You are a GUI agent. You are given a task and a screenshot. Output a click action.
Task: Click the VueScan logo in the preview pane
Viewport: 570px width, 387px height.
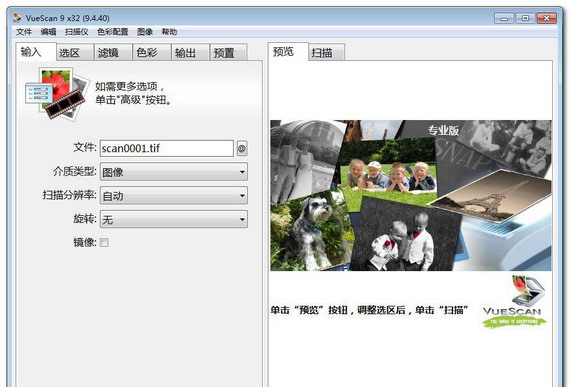pyautogui.click(x=514, y=302)
